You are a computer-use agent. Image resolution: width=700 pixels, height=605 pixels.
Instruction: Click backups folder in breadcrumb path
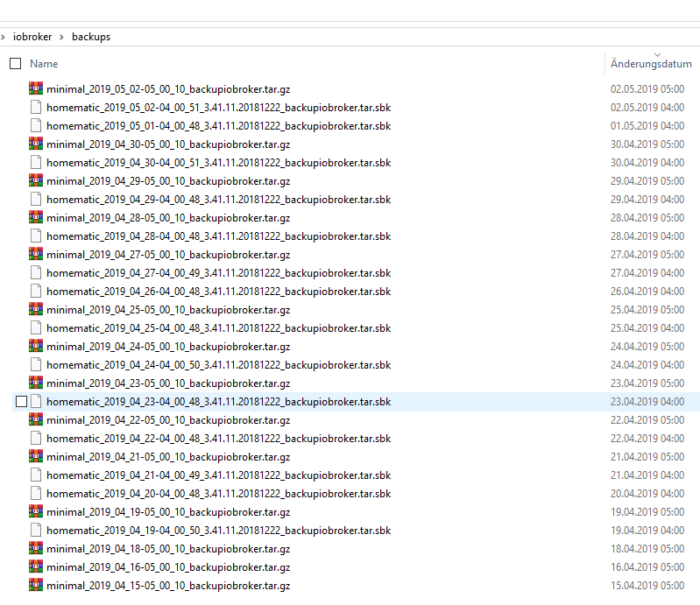[x=91, y=37]
